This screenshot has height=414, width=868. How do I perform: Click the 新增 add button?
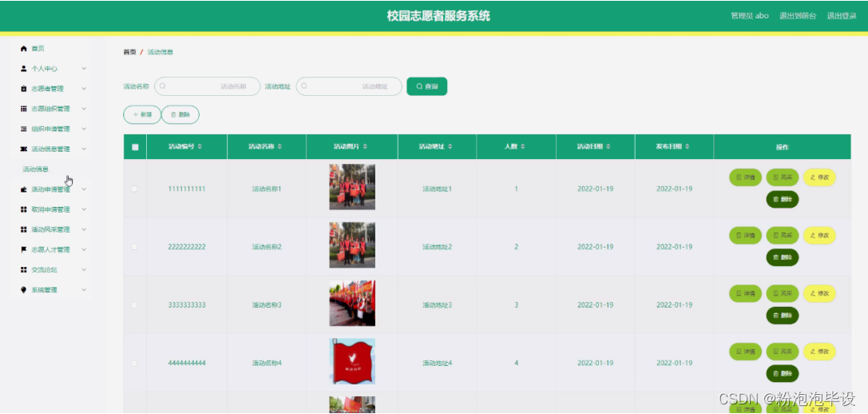[x=142, y=115]
